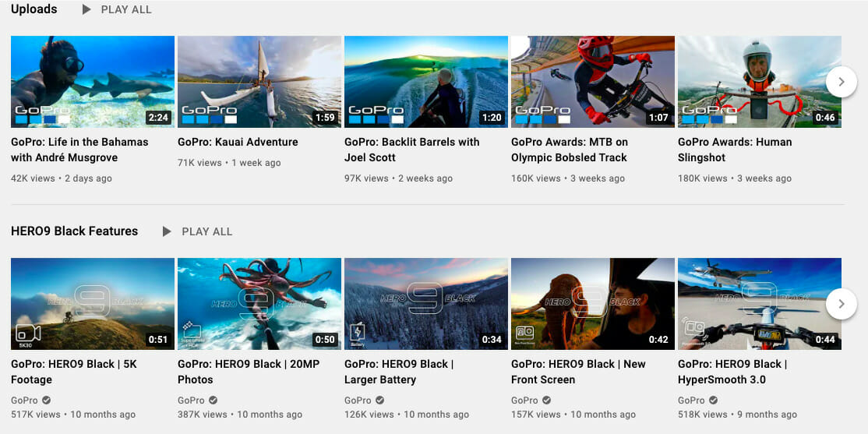Click '180K views • 3 weeks ago' text

tap(735, 178)
